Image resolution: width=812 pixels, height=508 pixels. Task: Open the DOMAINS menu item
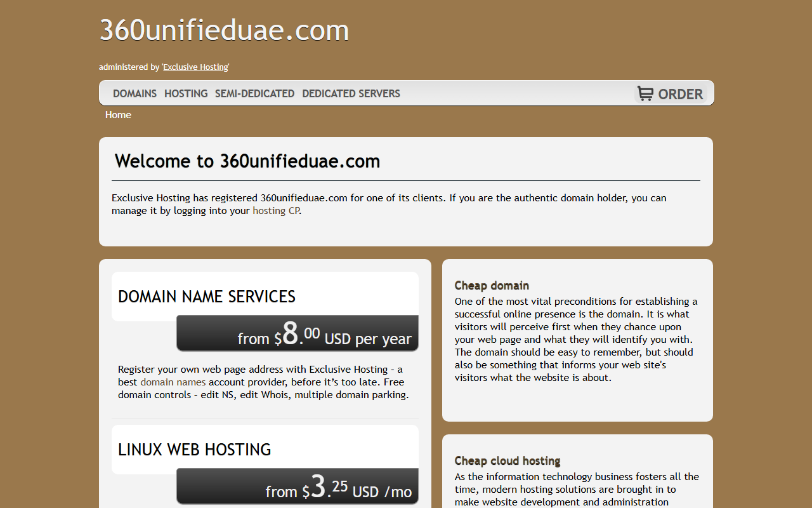click(x=134, y=93)
